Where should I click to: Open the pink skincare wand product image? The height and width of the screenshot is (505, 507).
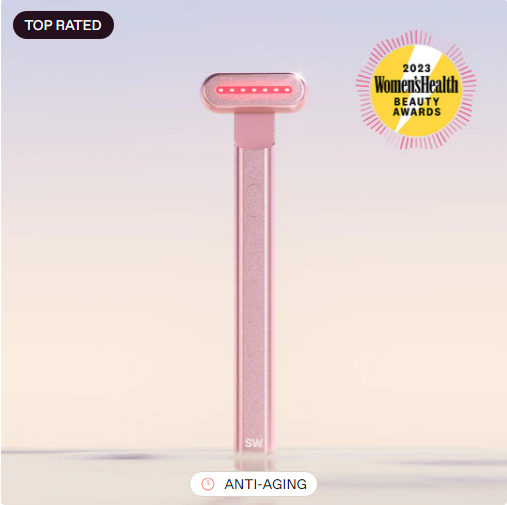click(253, 252)
